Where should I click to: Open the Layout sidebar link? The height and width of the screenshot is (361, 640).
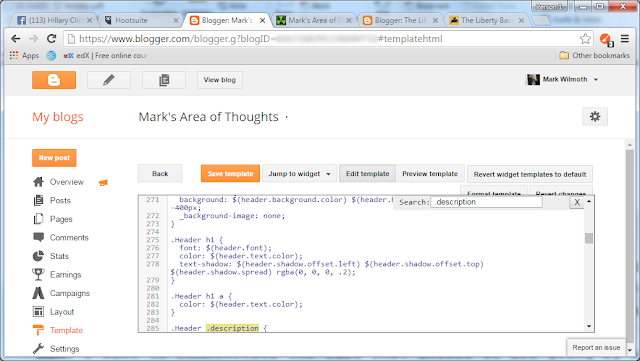click(x=62, y=312)
